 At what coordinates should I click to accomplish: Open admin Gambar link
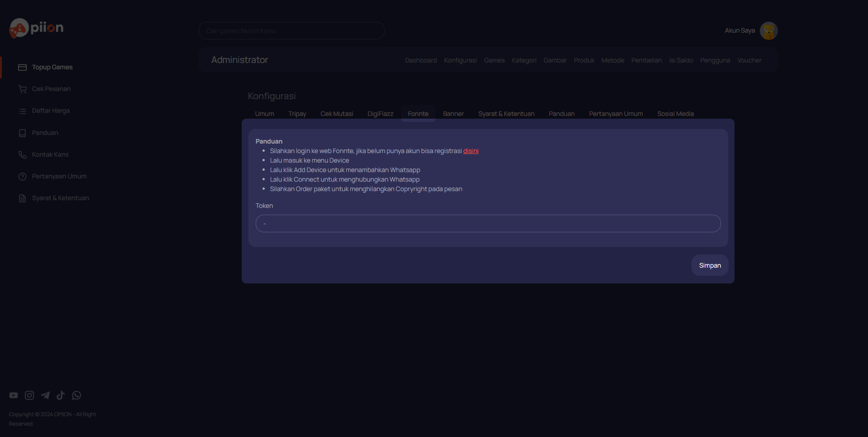(555, 60)
